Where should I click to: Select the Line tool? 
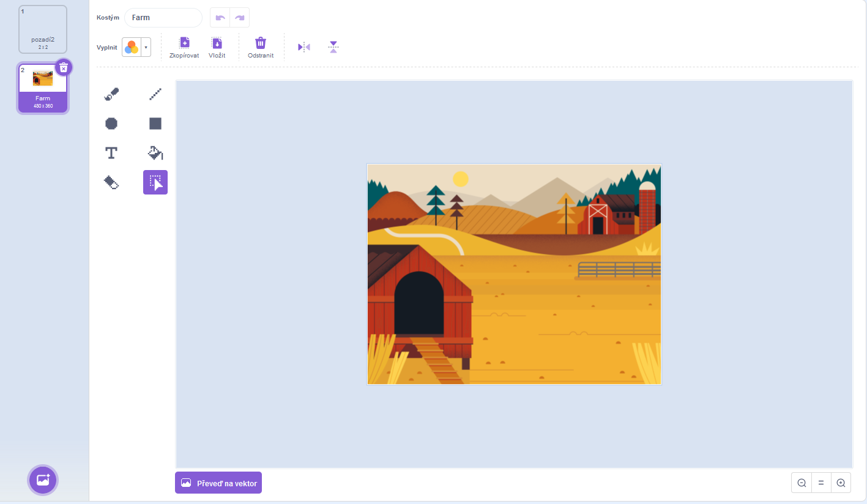(x=155, y=94)
